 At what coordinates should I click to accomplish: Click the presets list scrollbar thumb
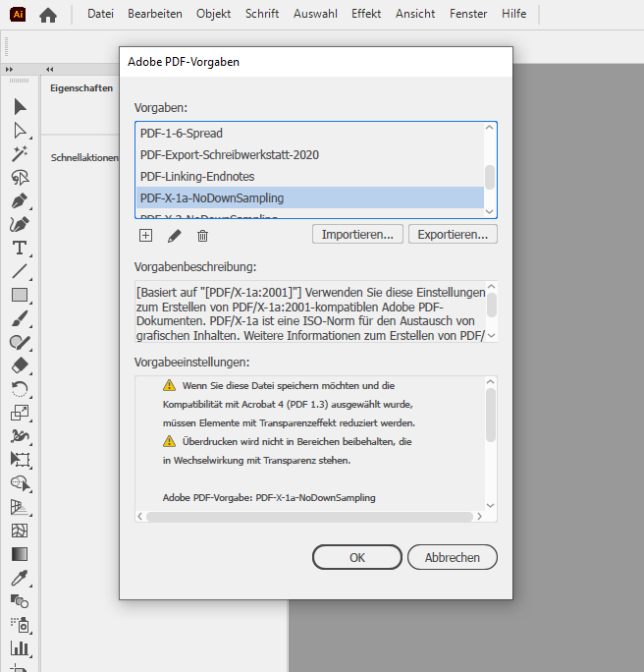[490, 177]
